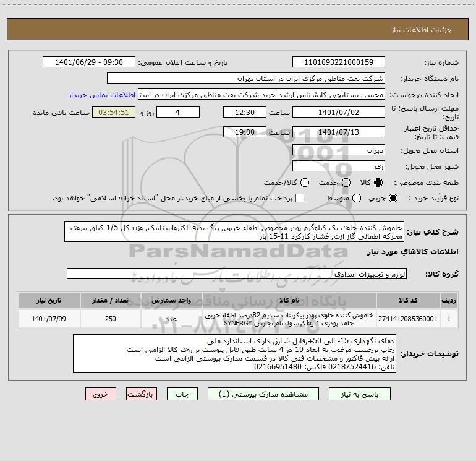This screenshot has height=461, width=476.
Task: Click the validity time 19:00 field
Action: point(245,132)
